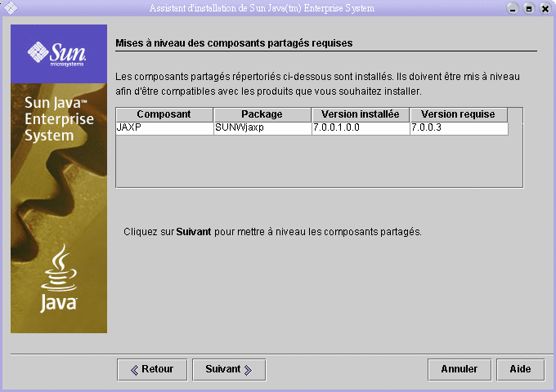Viewport: 556px width, 392px height.
Task: Select the Composant column header
Action: pyautogui.click(x=164, y=114)
